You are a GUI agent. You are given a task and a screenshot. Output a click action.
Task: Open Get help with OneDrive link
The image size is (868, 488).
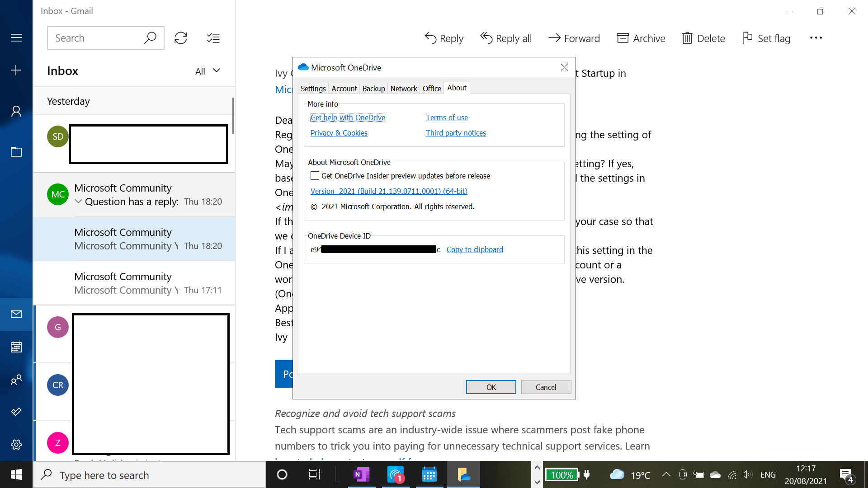tap(347, 117)
